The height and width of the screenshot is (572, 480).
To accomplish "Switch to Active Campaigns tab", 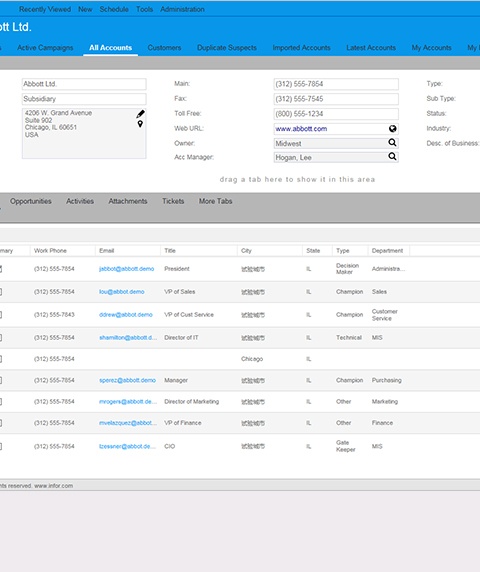I will (45, 48).
